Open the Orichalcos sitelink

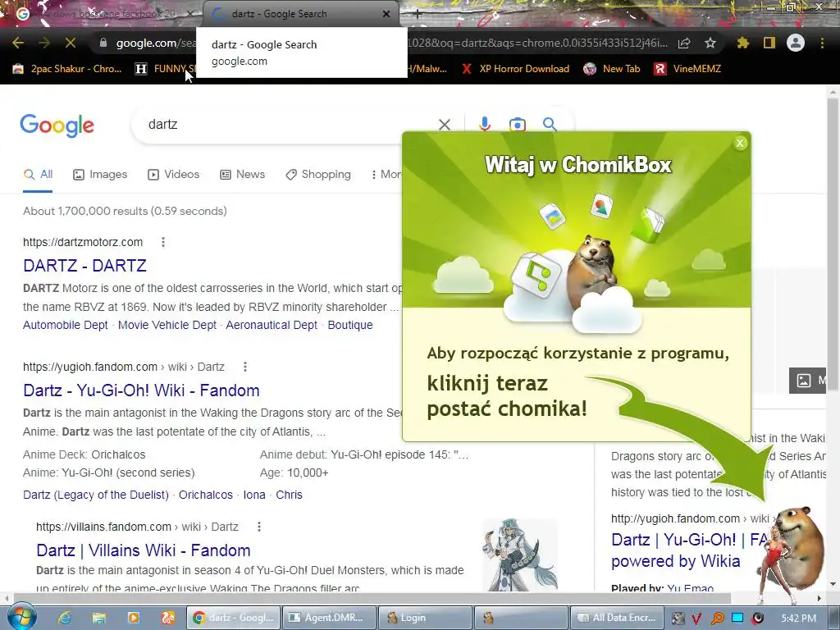[206, 495]
